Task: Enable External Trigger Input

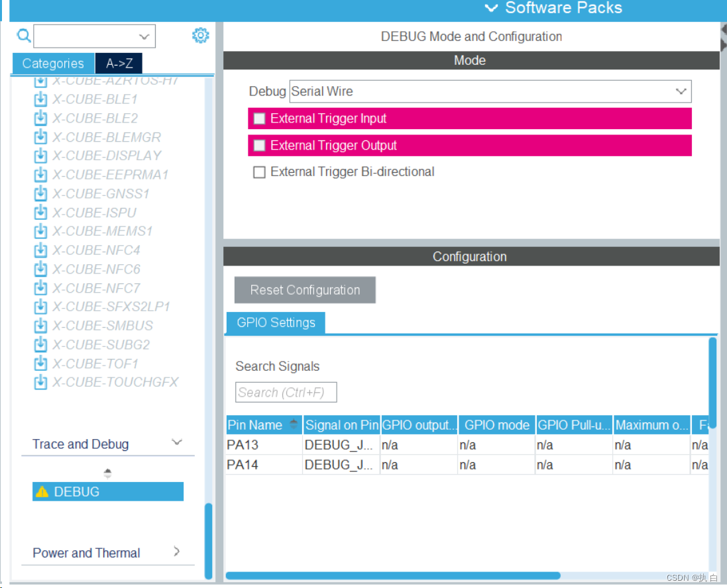Action: (x=258, y=118)
